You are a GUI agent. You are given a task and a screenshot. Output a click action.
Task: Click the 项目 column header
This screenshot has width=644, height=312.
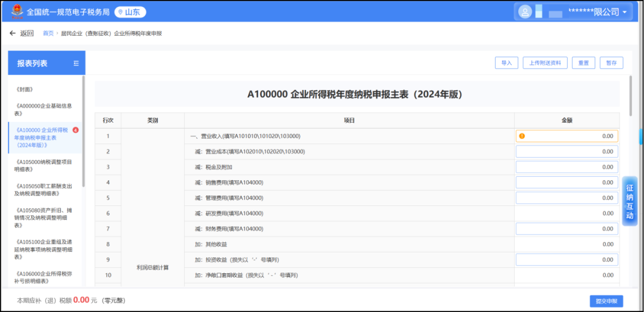point(349,120)
